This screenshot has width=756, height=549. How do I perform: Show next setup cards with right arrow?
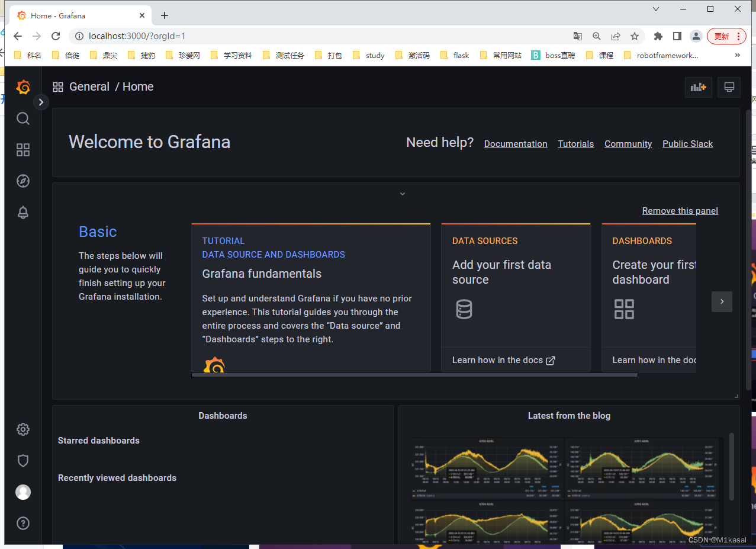coord(722,301)
